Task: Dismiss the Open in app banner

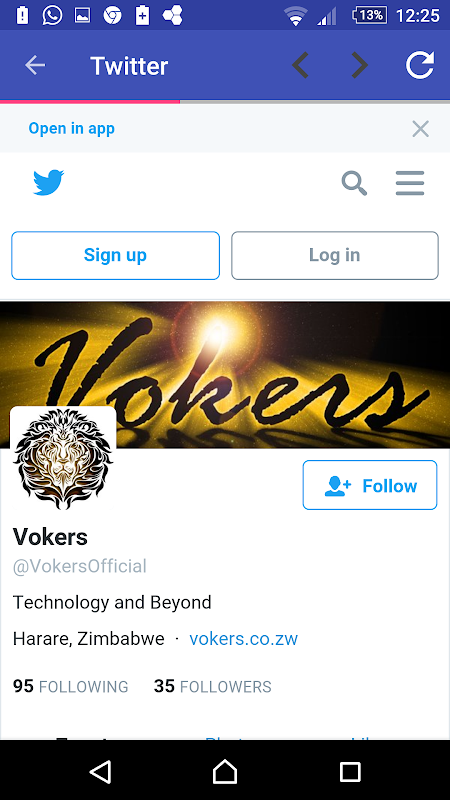Action: [420, 129]
